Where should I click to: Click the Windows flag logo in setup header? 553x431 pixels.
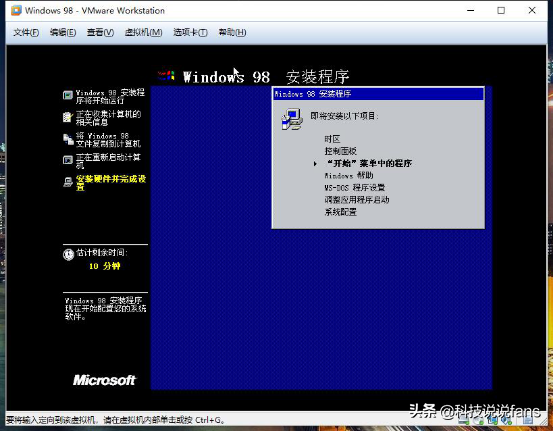pyautogui.click(x=166, y=75)
